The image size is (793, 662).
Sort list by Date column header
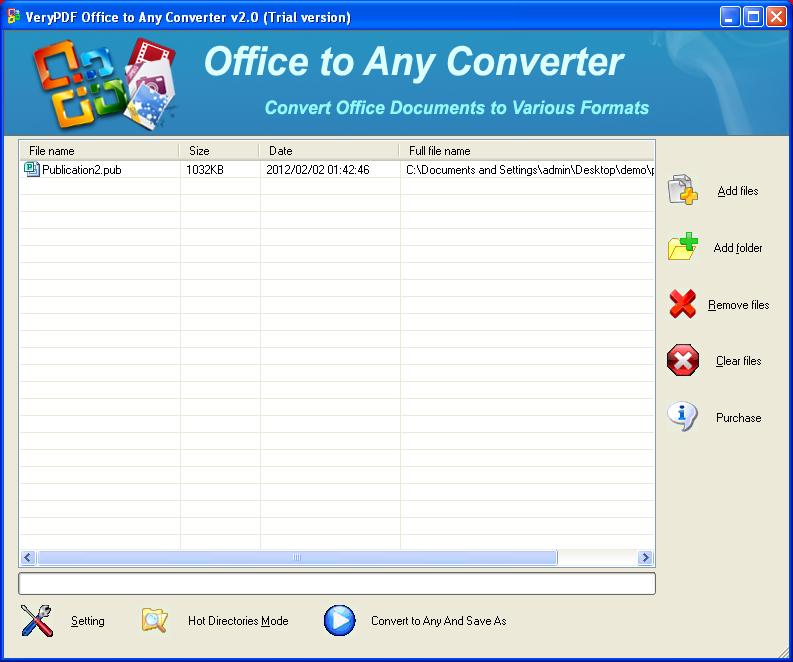pyautogui.click(x=329, y=151)
